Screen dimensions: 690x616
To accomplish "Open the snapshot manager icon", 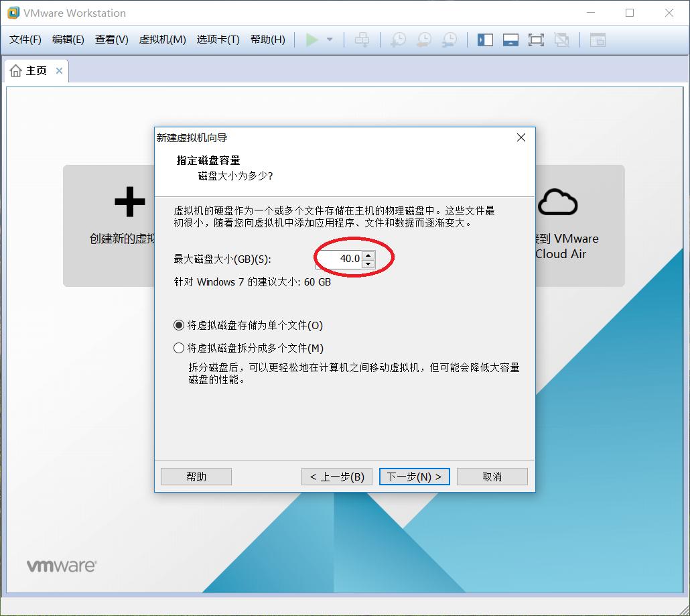I will click(450, 40).
